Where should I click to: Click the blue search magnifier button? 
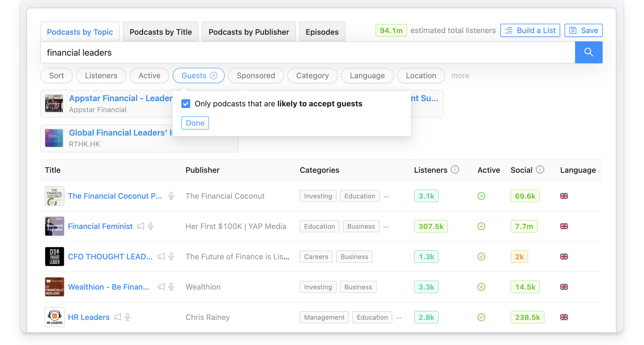tap(589, 52)
